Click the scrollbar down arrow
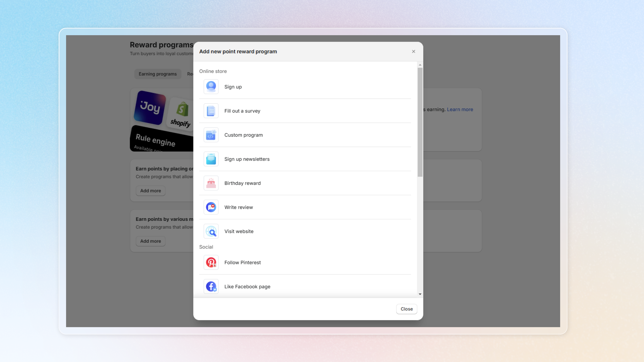The height and width of the screenshot is (362, 644). pos(420,294)
